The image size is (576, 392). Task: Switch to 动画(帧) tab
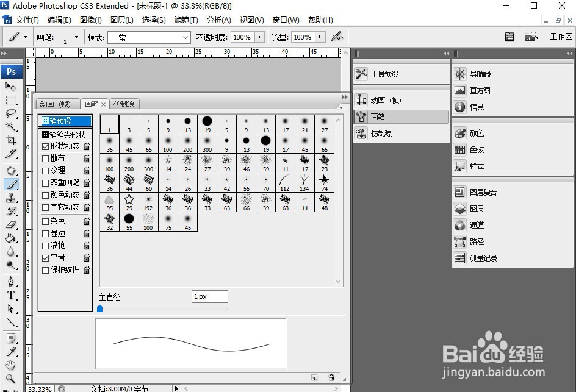(58, 104)
